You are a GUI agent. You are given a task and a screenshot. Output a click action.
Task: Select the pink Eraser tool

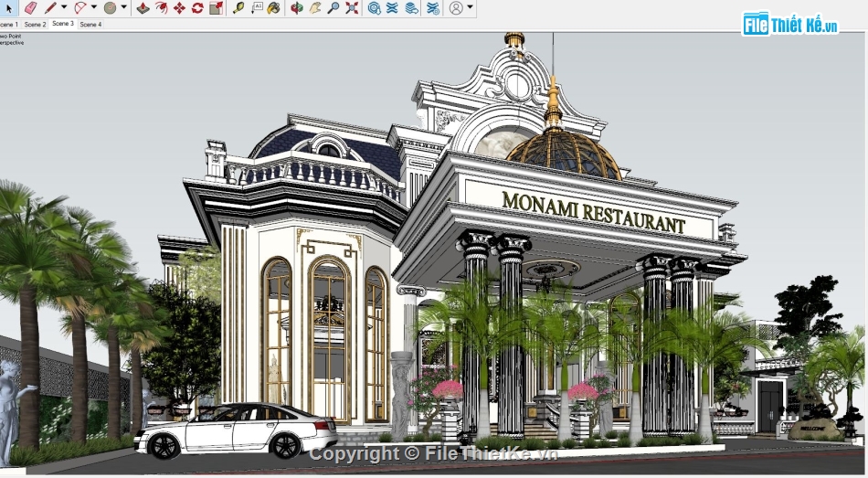(31, 7)
